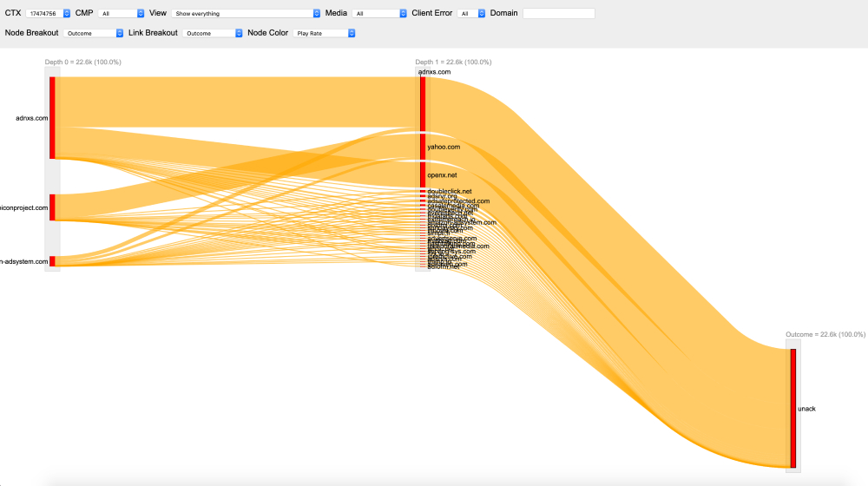
Task: Expand the Link Breakout dropdown
Action: click(x=213, y=33)
